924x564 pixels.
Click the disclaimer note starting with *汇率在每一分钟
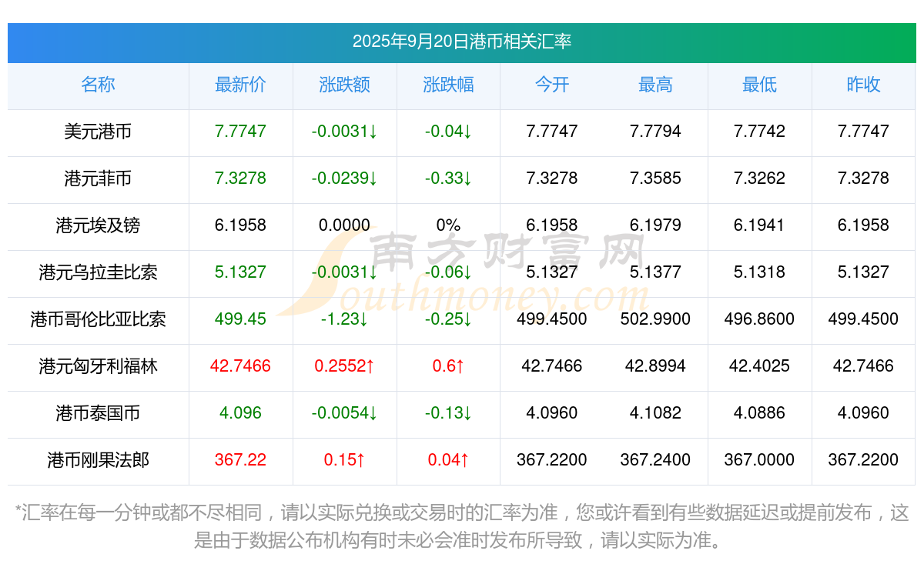pos(462,526)
